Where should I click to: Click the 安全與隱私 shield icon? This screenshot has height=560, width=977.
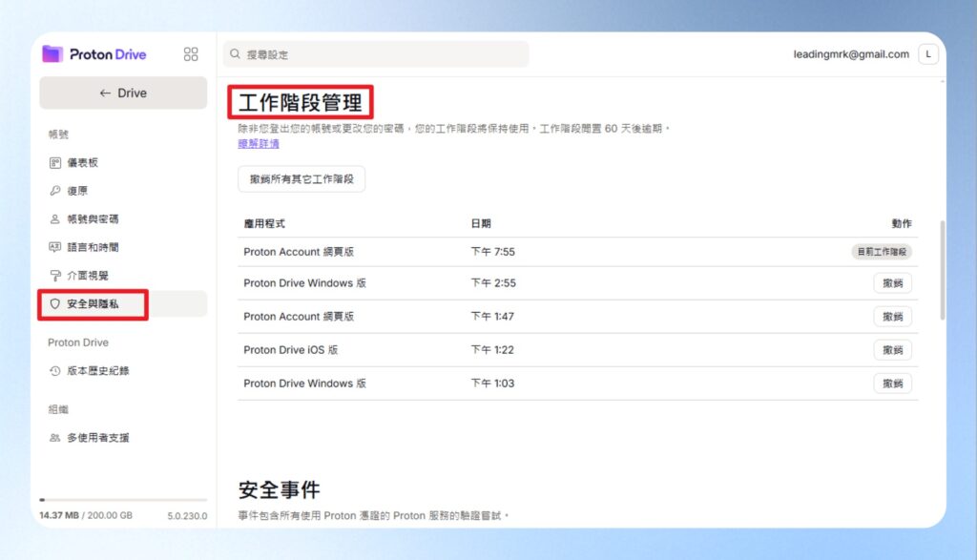54,303
